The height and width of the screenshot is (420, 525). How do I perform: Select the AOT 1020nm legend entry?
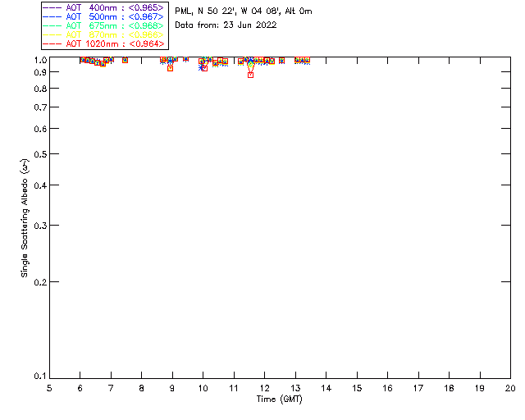pos(103,43)
